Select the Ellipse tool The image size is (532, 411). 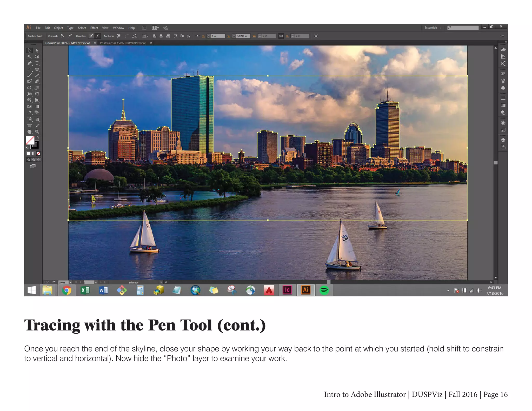point(37,69)
